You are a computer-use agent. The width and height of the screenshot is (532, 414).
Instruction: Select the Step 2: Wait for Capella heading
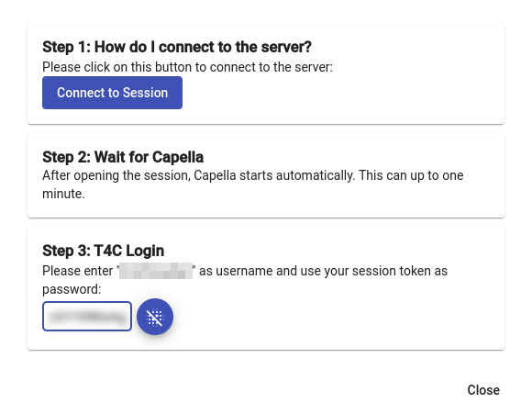coord(123,157)
